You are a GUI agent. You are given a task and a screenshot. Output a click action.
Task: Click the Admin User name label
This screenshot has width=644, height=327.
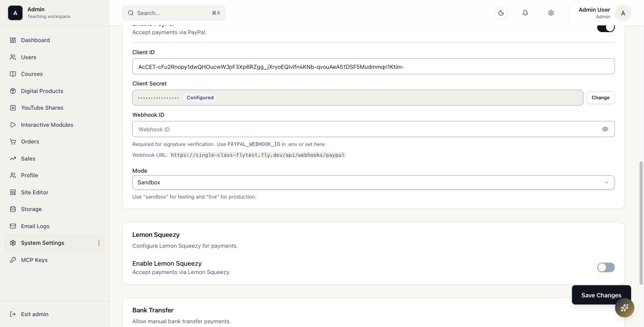(x=594, y=10)
